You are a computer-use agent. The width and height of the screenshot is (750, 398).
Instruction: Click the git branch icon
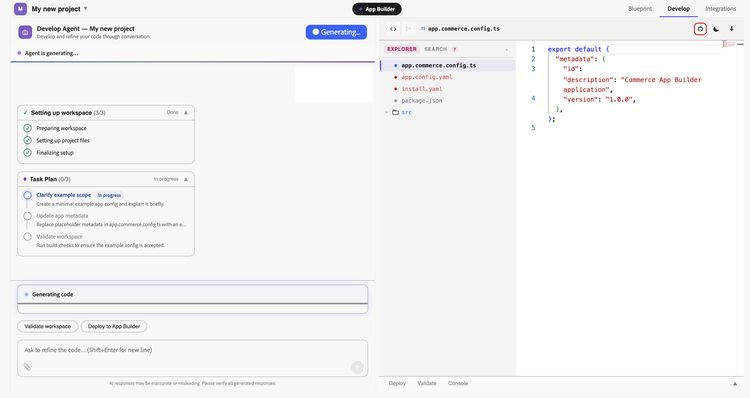pos(408,29)
